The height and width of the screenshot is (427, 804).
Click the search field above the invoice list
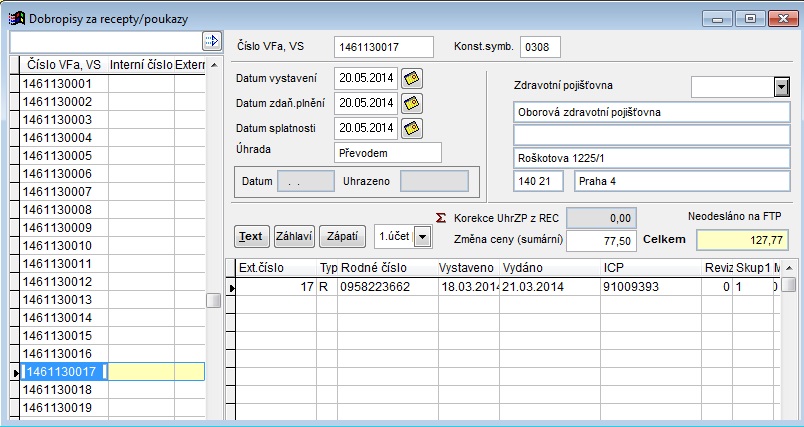pos(106,42)
